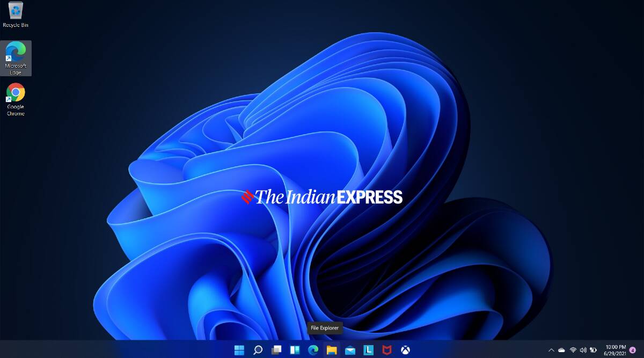This screenshot has height=358, width=644.
Task: Open OneDrive from the system tray
Action: coord(561,350)
